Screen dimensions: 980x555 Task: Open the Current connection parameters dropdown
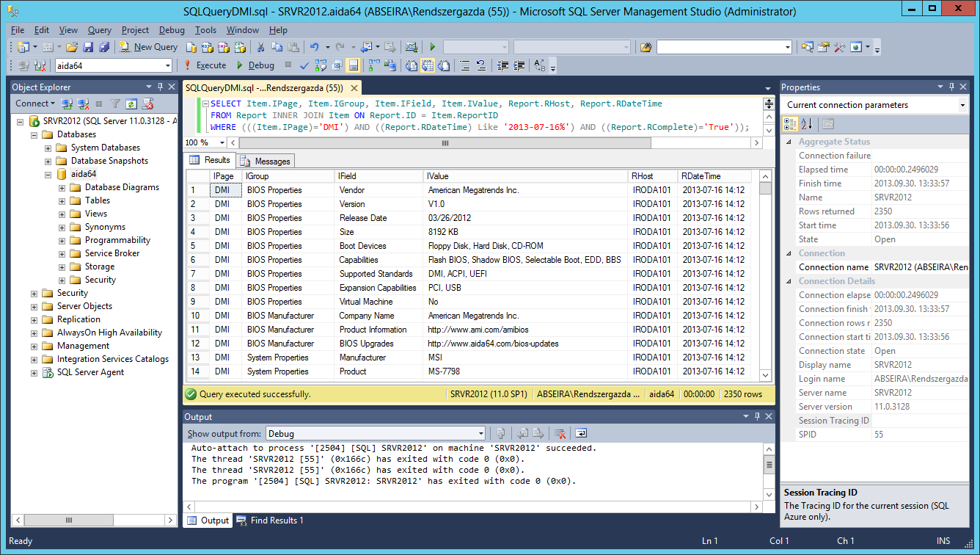962,105
